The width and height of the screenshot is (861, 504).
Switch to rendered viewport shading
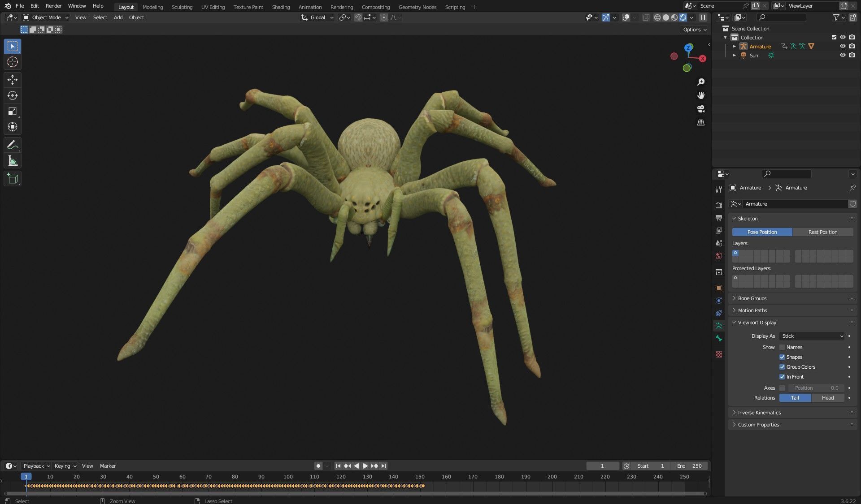point(683,17)
